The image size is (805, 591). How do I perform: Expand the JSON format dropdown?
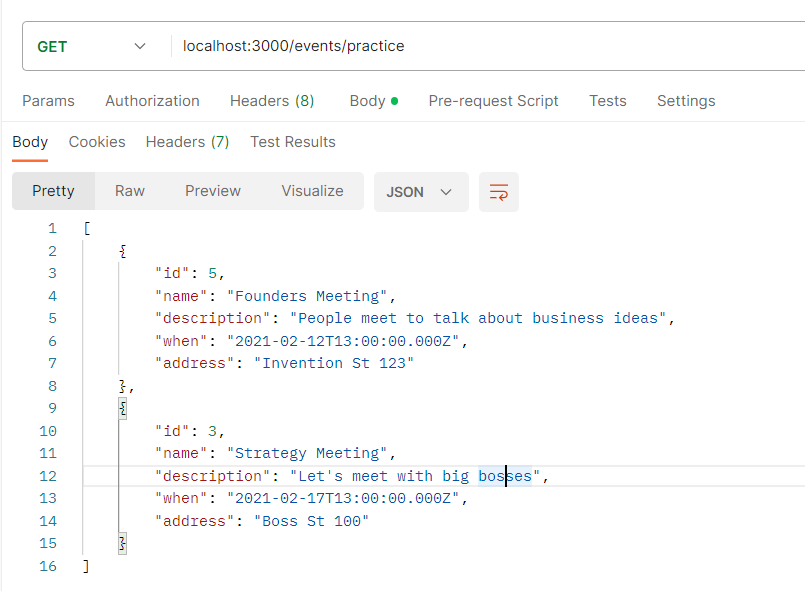[x=420, y=192]
